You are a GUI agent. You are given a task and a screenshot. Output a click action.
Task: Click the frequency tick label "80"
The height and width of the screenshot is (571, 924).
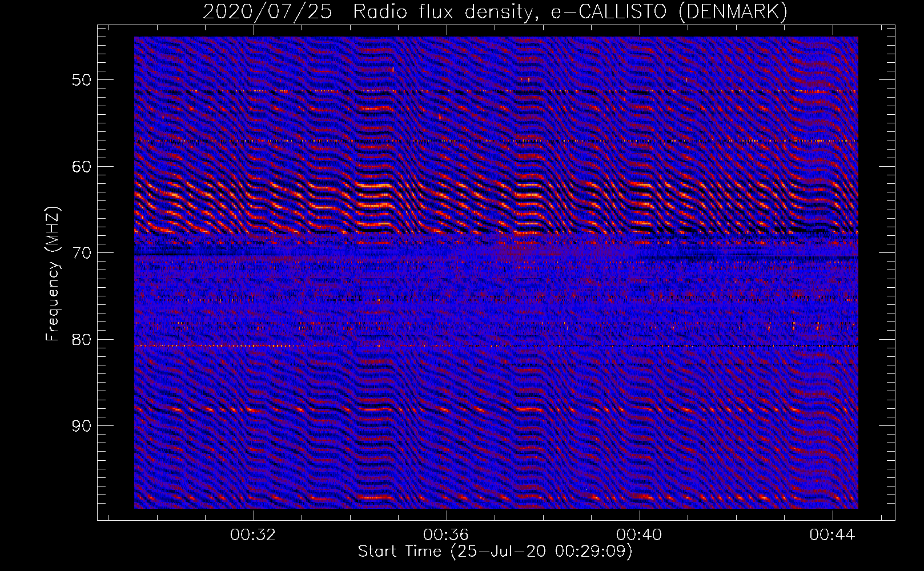tap(82, 340)
